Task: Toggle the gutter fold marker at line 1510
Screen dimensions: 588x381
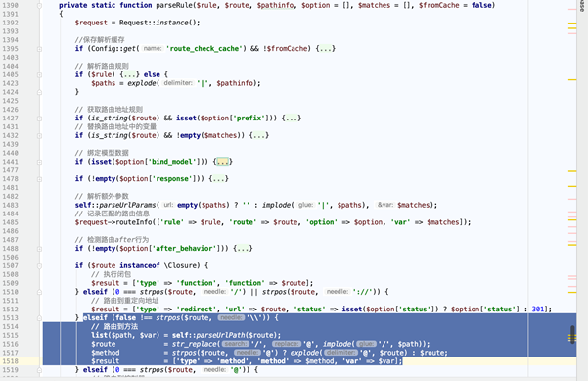Action: [x=39, y=292]
